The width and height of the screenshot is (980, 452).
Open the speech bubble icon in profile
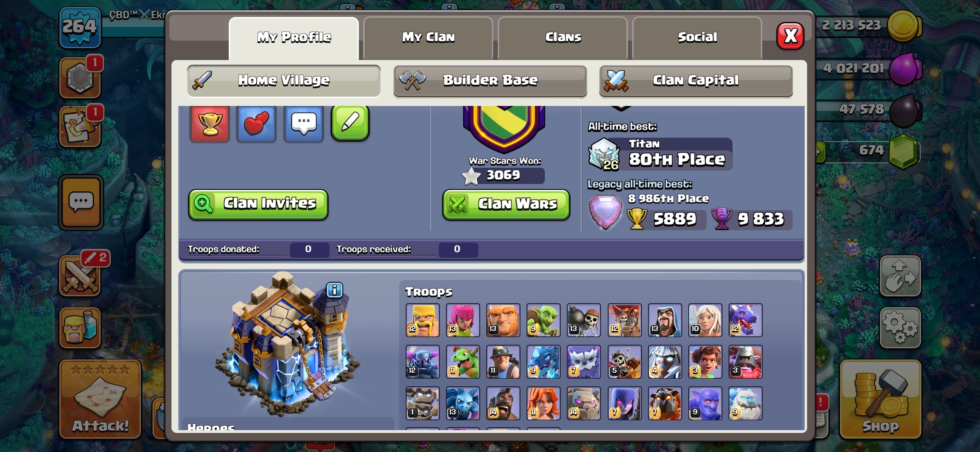click(x=304, y=124)
